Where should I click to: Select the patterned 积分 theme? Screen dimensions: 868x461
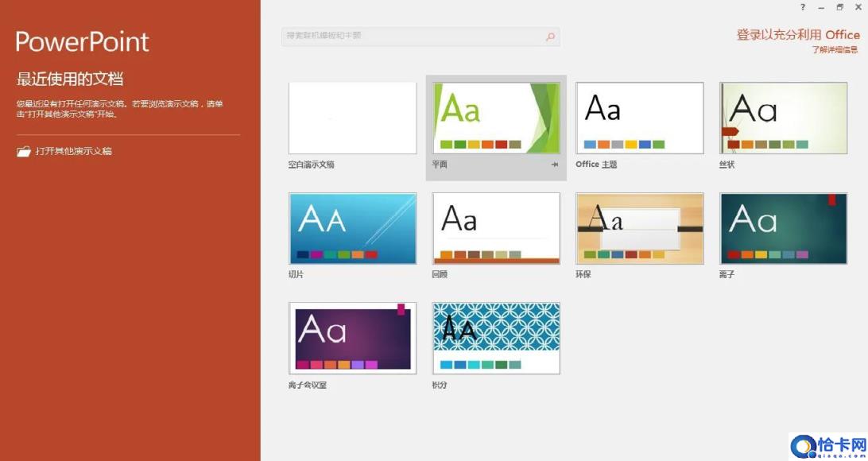pyautogui.click(x=496, y=338)
